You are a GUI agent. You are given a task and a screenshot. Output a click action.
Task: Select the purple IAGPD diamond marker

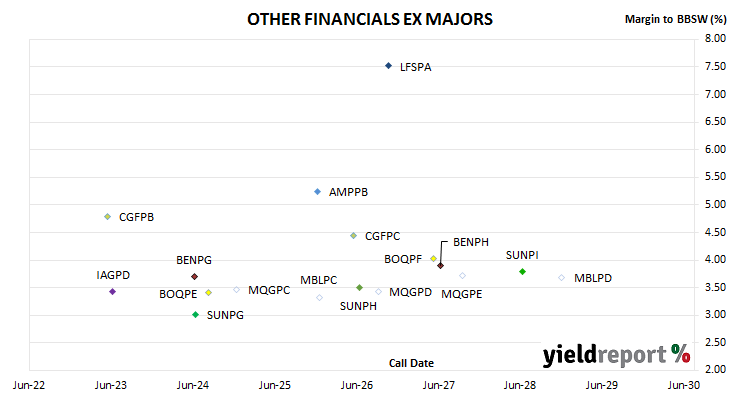(112, 291)
